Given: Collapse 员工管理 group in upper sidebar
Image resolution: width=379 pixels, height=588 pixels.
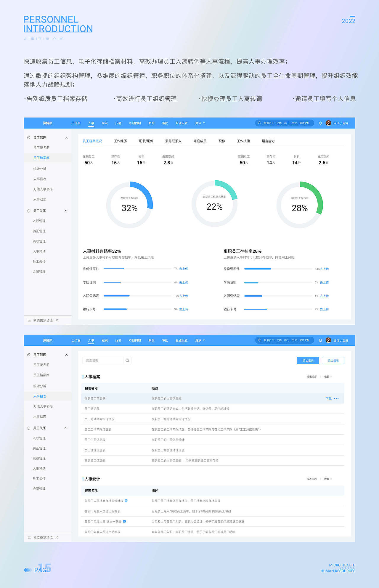Looking at the screenshot, I should [66, 138].
